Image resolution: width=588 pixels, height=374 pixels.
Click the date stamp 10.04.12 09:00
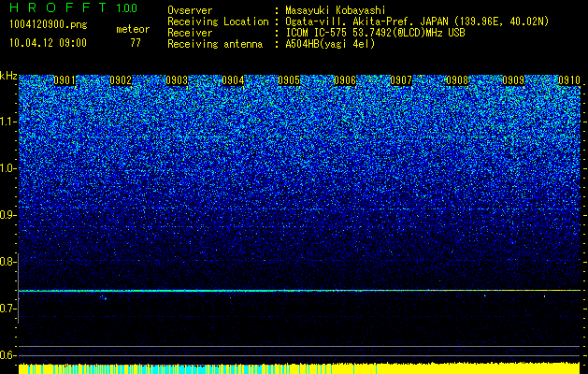(x=48, y=43)
